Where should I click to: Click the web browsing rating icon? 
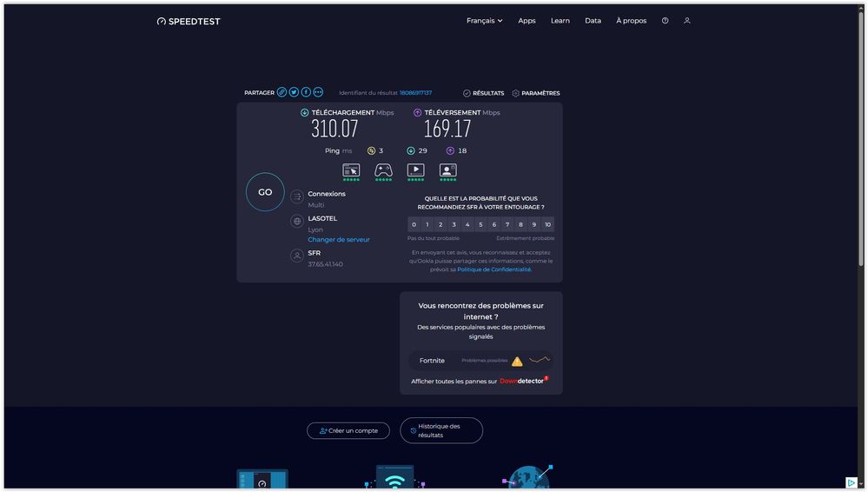pos(351,171)
